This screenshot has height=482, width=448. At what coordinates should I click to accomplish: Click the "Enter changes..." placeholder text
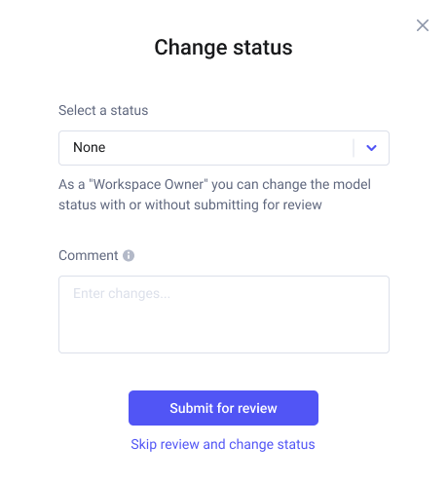122,293
